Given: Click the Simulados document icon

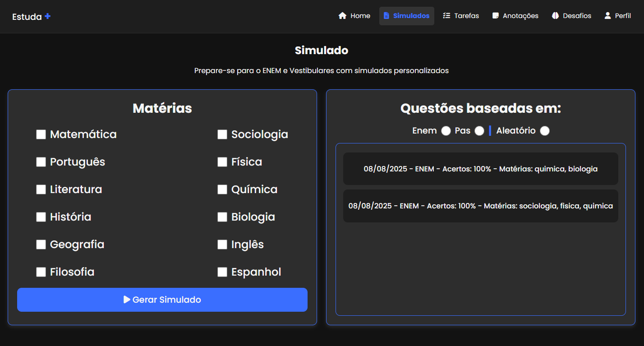Looking at the screenshot, I should (386, 16).
